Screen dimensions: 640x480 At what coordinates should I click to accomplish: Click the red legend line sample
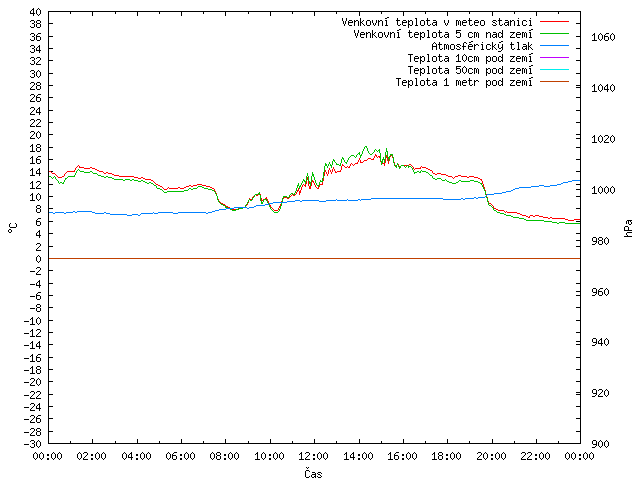tap(554, 22)
